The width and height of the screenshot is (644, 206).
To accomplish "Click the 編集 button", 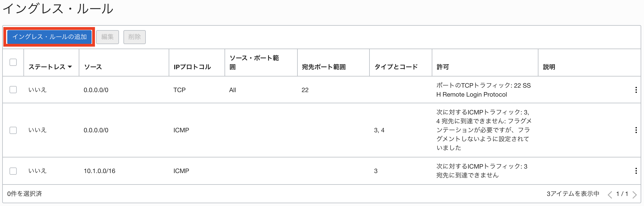I will (108, 37).
